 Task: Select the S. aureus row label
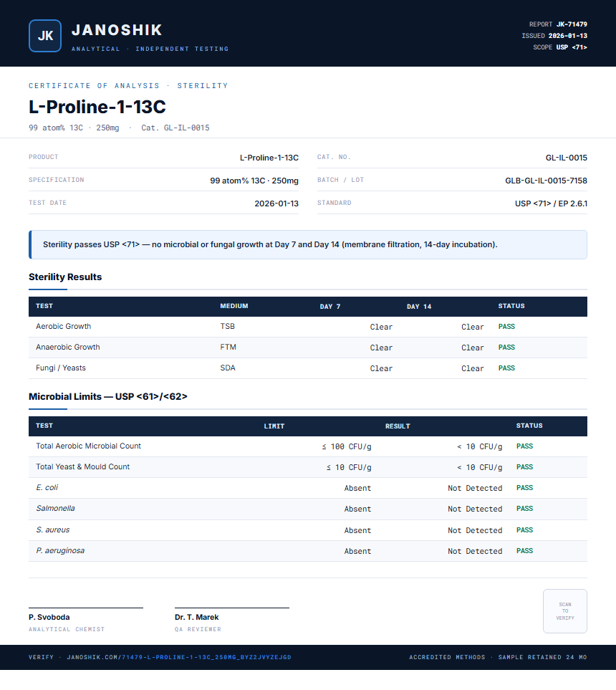[x=53, y=530]
